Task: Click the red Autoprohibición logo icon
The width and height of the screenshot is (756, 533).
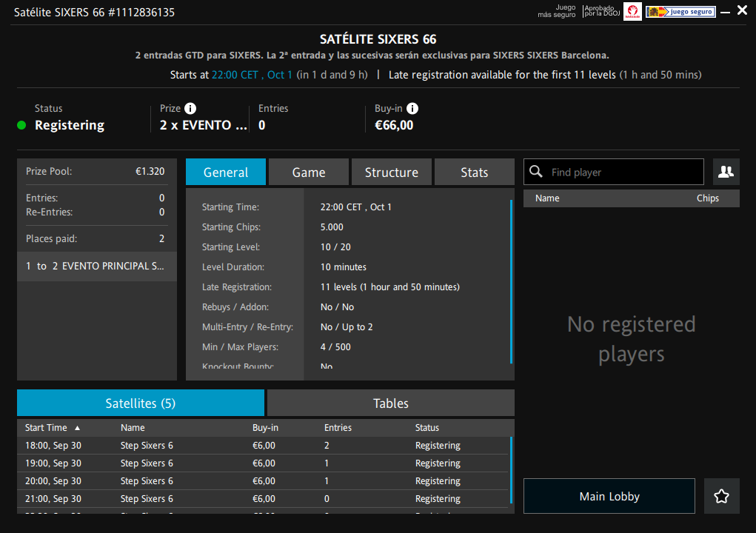Action: pos(632,11)
